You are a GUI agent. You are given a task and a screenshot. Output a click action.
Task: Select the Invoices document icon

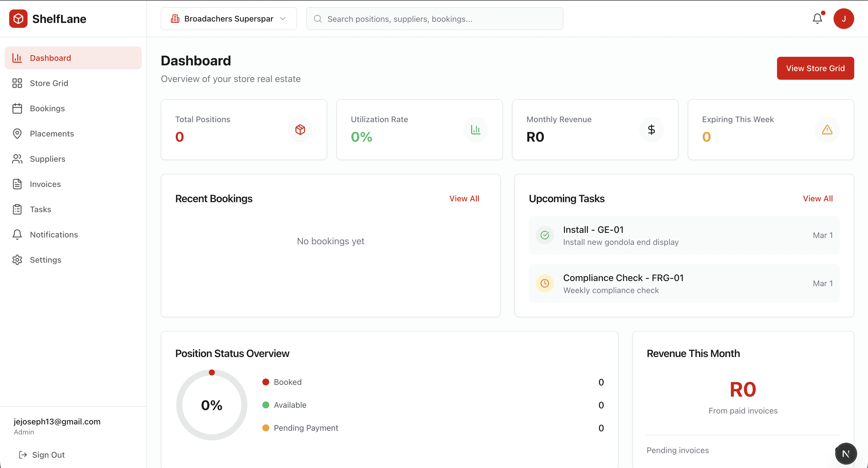(x=17, y=184)
